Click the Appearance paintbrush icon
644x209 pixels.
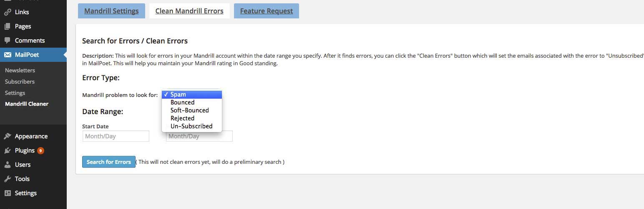pyautogui.click(x=7, y=136)
